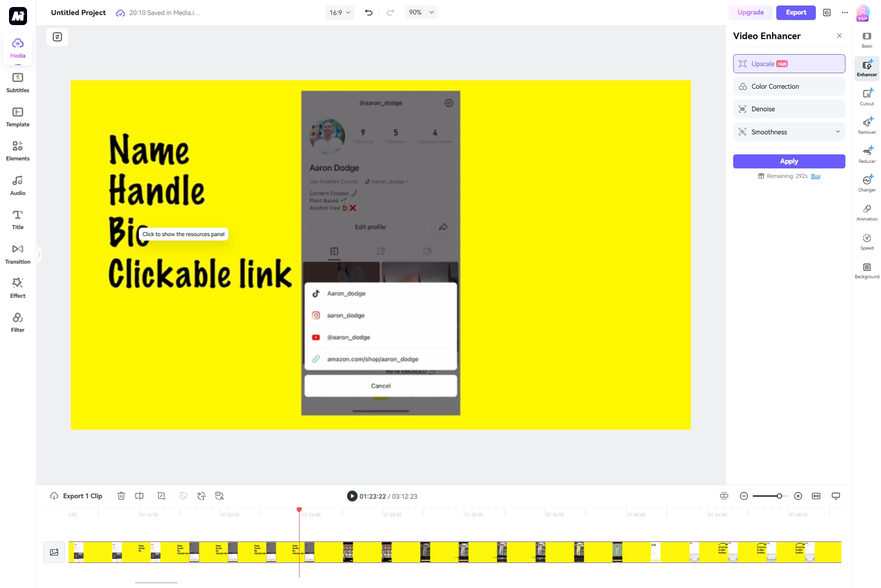Open the Cutout tool in the right sidebar
Viewport: 881px width, 588px height.
click(x=866, y=97)
